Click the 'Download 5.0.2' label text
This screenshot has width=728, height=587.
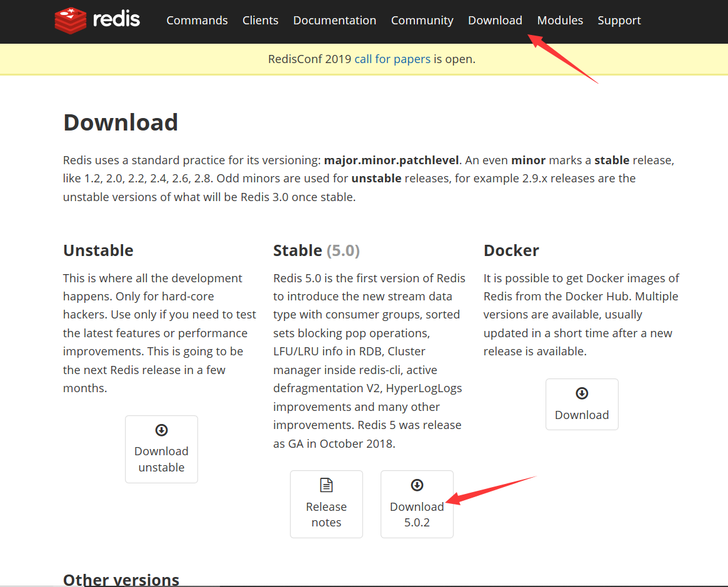pos(417,515)
